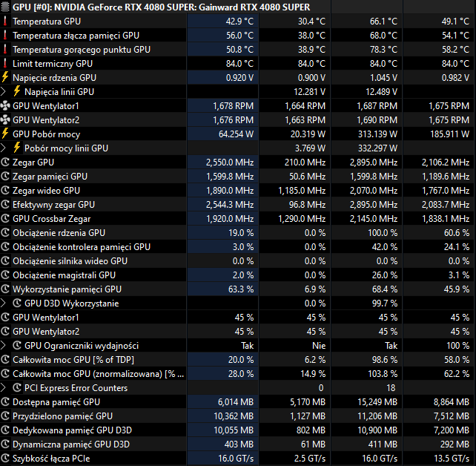Click lightning icon beside Pobór mocy linii GPU
Image resolution: width=476 pixels, height=466 pixels.
(17, 148)
